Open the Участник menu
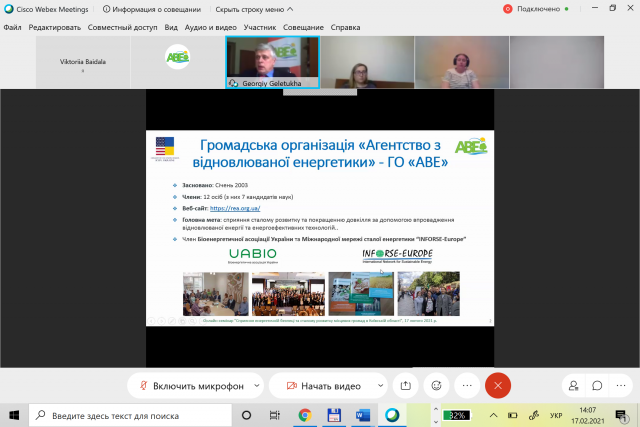Viewport: 640px width, 427px height. 260,27
